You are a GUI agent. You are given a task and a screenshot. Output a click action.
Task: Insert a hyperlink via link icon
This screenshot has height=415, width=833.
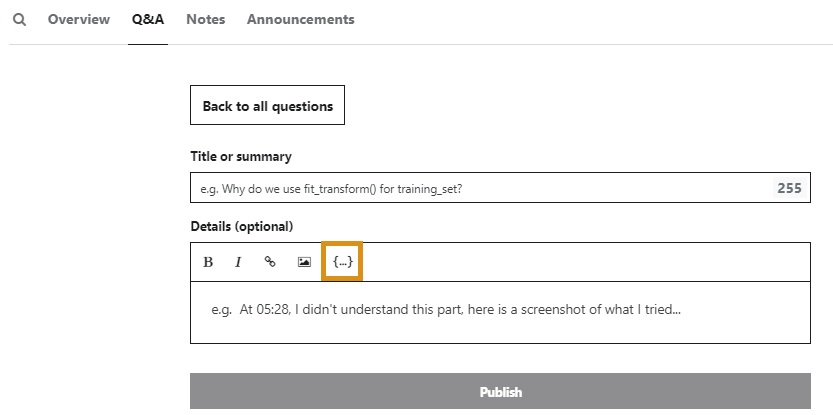pyautogui.click(x=270, y=262)
